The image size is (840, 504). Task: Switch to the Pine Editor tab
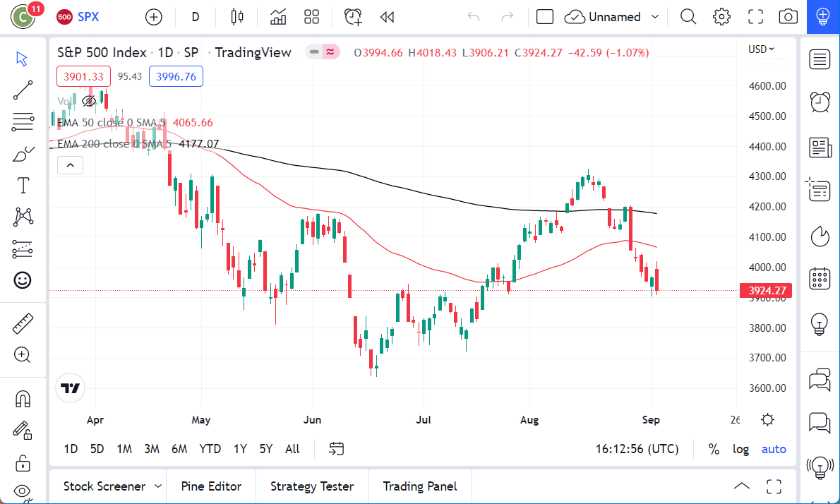pyautogui.click(x=211, y=486)
